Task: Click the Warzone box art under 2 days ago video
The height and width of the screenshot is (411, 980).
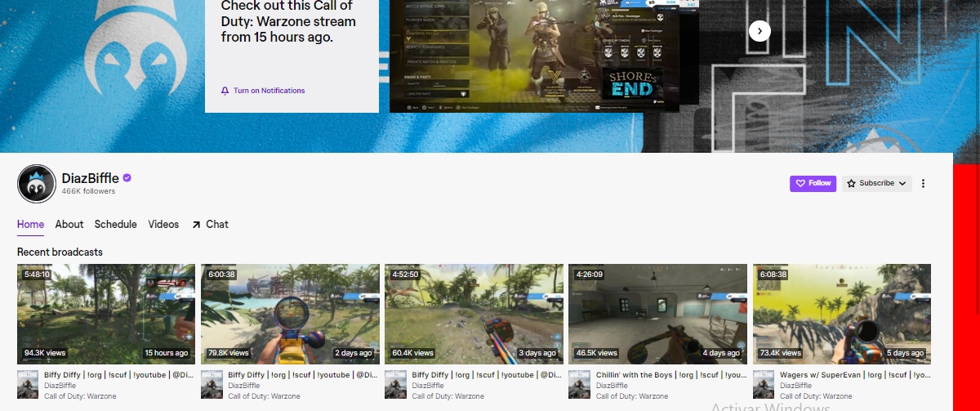Action: [212, 385]
